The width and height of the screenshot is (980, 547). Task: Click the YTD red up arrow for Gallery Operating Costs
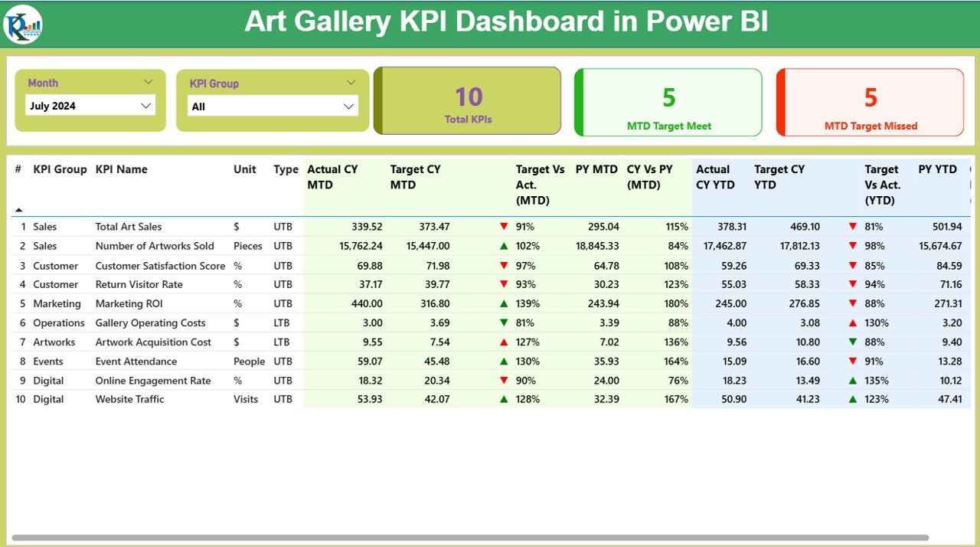[853, 323]
